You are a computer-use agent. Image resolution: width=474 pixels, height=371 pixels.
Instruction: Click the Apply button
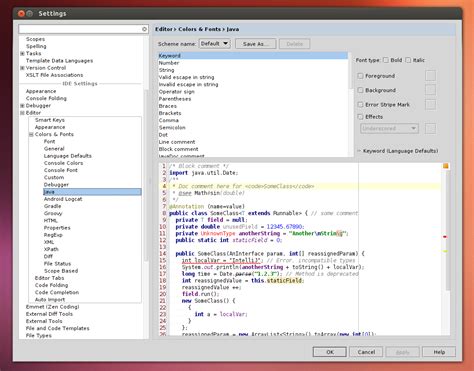click(x=403, y=352)
